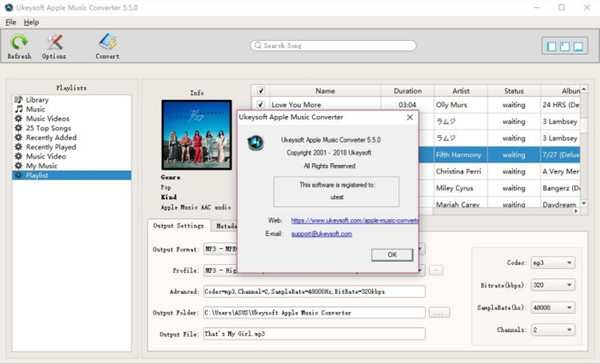Switch to the Output Settings tab
The width and height of the screenshot is (600, 364).
(179, 226)
